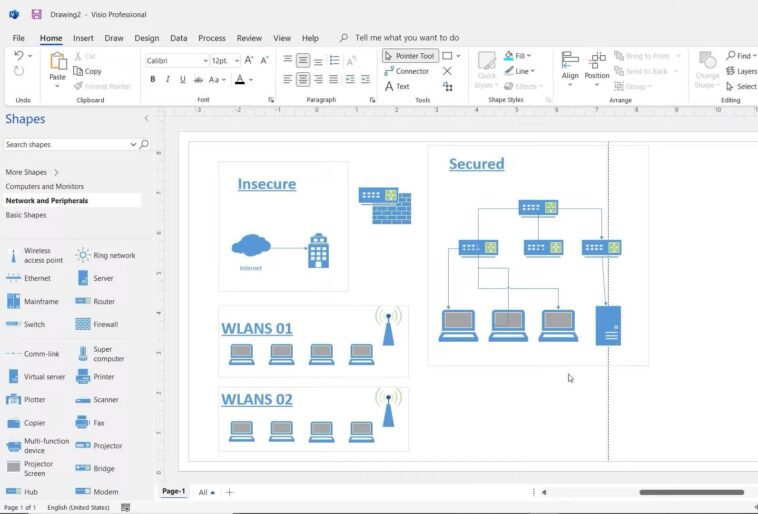Select the Pointer Tool
This screenshot has width=758, height=514.
[x=410, y=56]
